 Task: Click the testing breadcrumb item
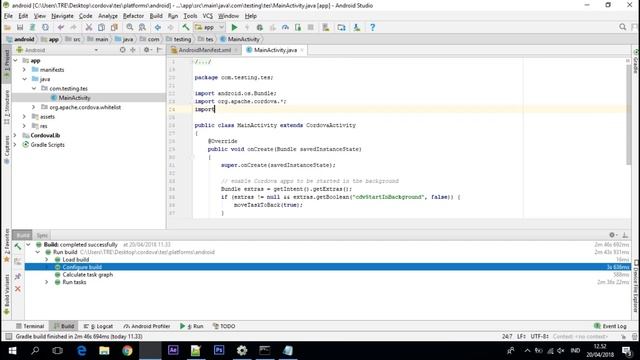click(x=178, y=39)
